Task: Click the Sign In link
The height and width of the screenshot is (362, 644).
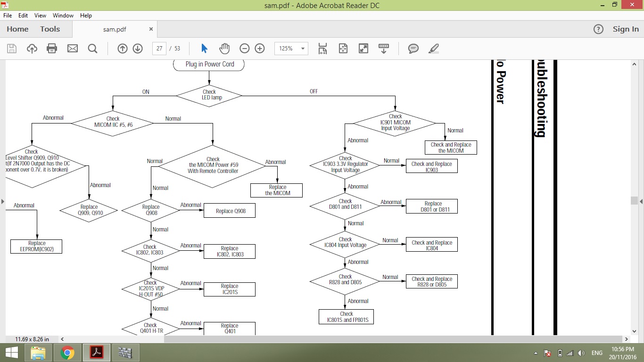Action: tap(626, 29)
